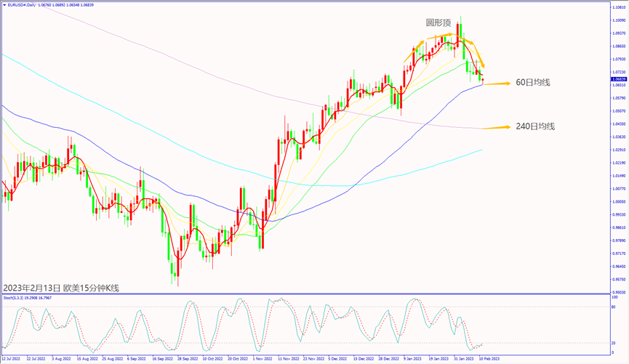The width and height of the screenshot is (629, 364).
Task: Click the 100 level on Stochastic scale
Action: point(614,297)
